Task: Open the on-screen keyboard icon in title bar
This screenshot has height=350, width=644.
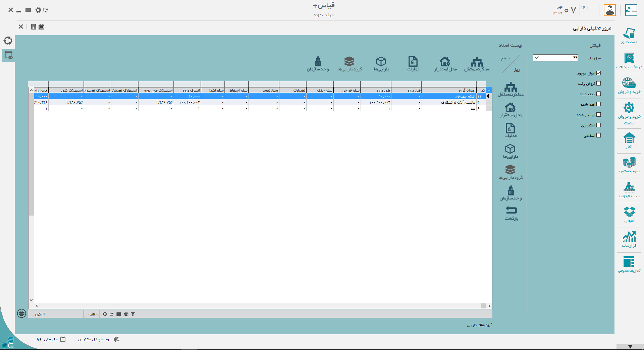Action: [x=28, y=10]
